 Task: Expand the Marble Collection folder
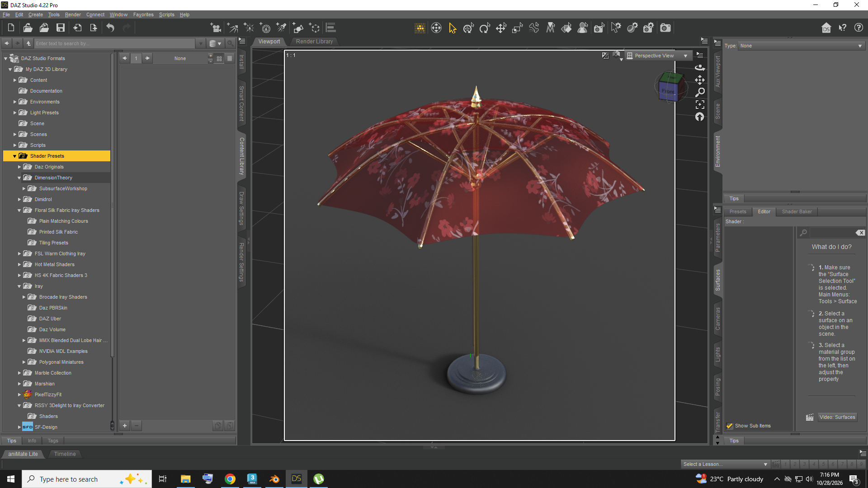pyautogui.click(x=19, y=373)
